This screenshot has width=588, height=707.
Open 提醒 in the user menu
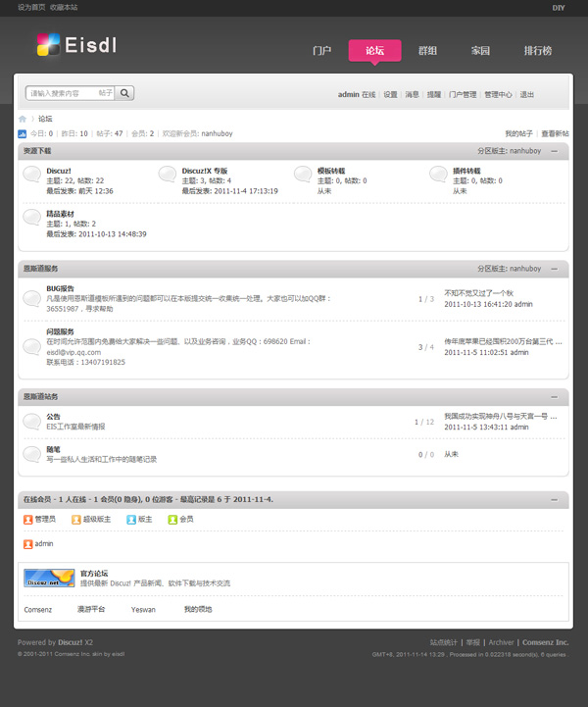434,94
